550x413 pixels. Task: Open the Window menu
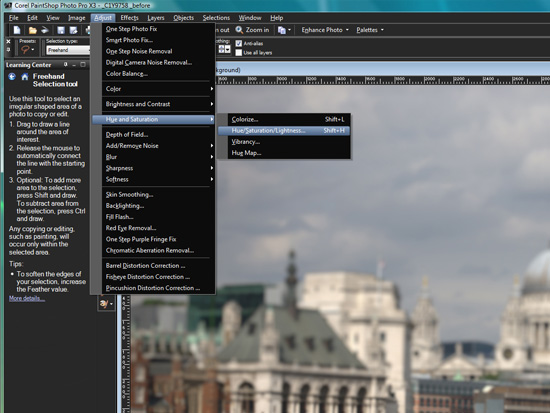250,18
